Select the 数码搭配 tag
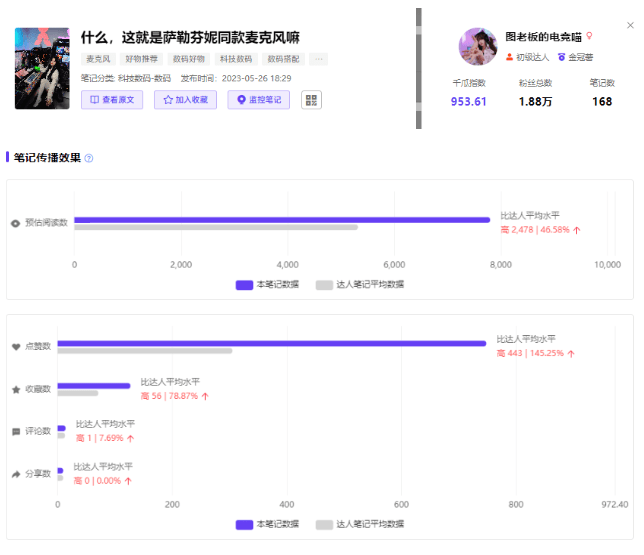Image resolution: width=644 pixels, height=555 pixels. [283, 59]
